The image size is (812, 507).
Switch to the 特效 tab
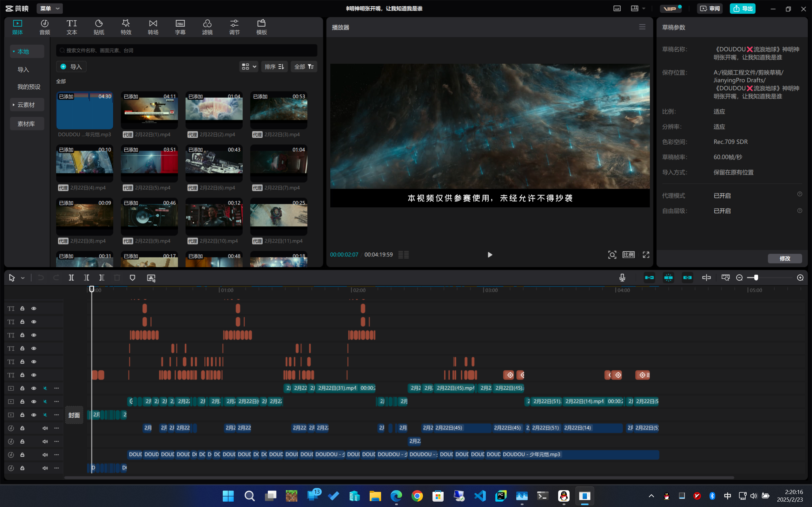(x=126, y=27)
